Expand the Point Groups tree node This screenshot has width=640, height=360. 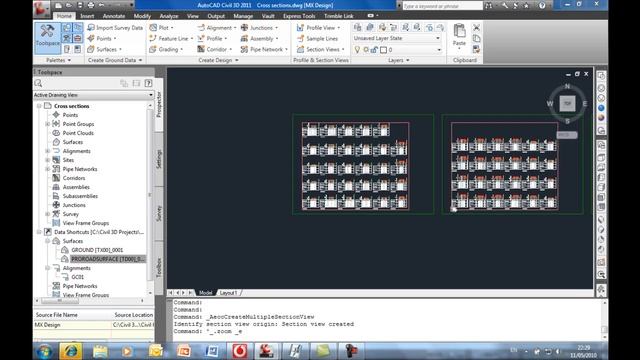point(48,124)
